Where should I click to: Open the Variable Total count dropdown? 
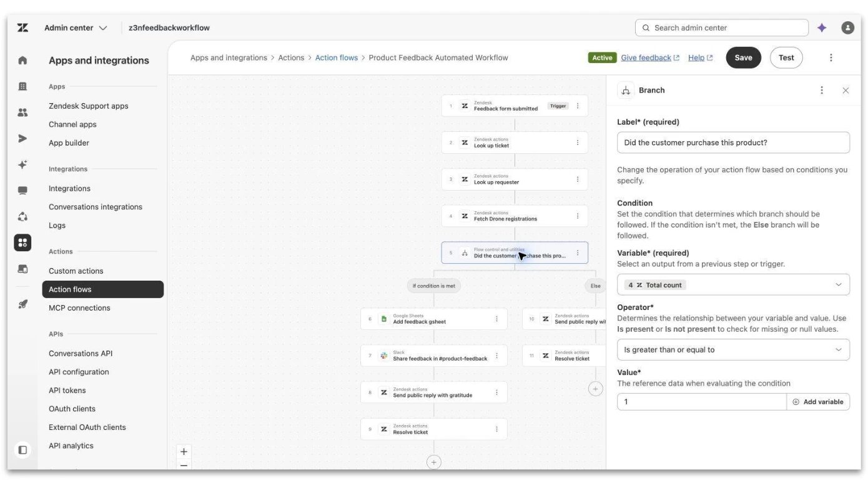tap(733, 285)
